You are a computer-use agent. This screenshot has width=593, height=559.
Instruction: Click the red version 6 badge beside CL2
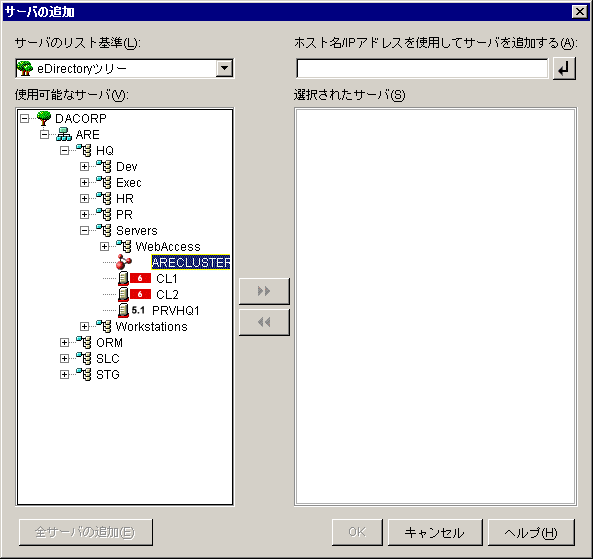click(140, 294)
